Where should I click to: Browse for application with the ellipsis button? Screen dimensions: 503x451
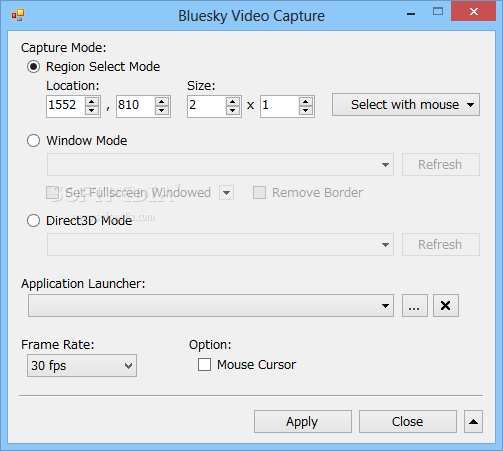(x=414, y=305)
